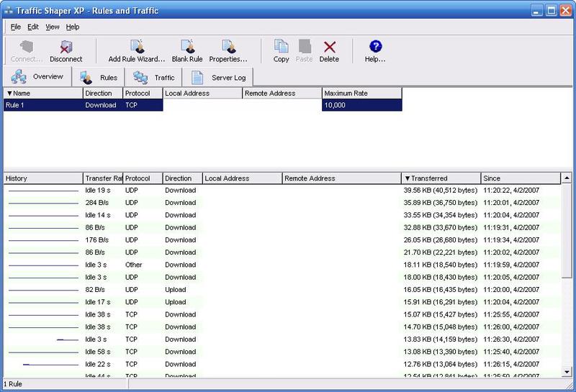Sort traffic by Transferred column header

pos(441,178)
